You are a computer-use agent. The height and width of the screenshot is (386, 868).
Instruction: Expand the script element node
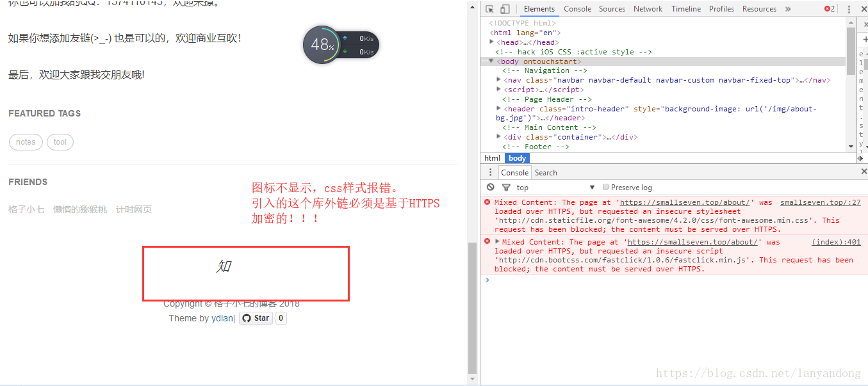pyautogui.click(x=499, y=90)
